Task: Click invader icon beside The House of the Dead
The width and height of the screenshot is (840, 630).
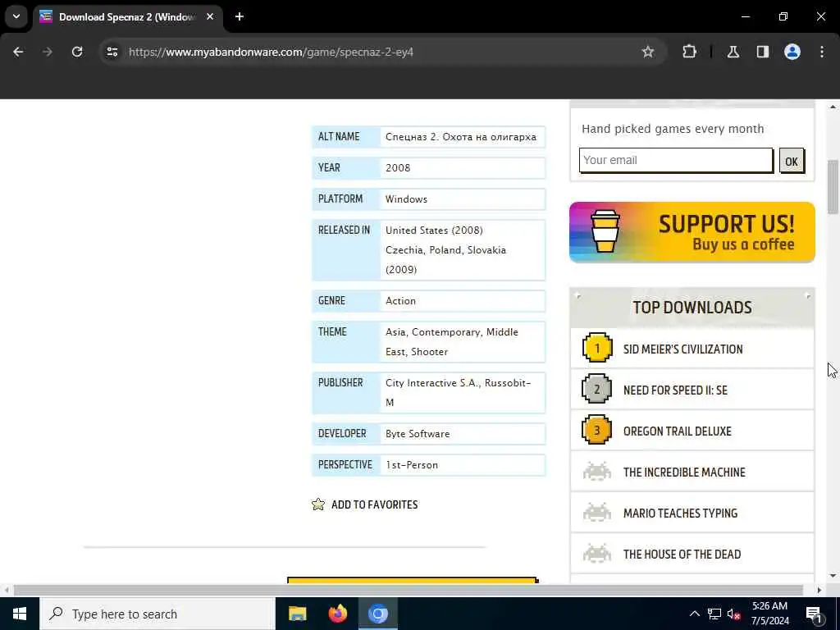Action: (x=597, y=554)
